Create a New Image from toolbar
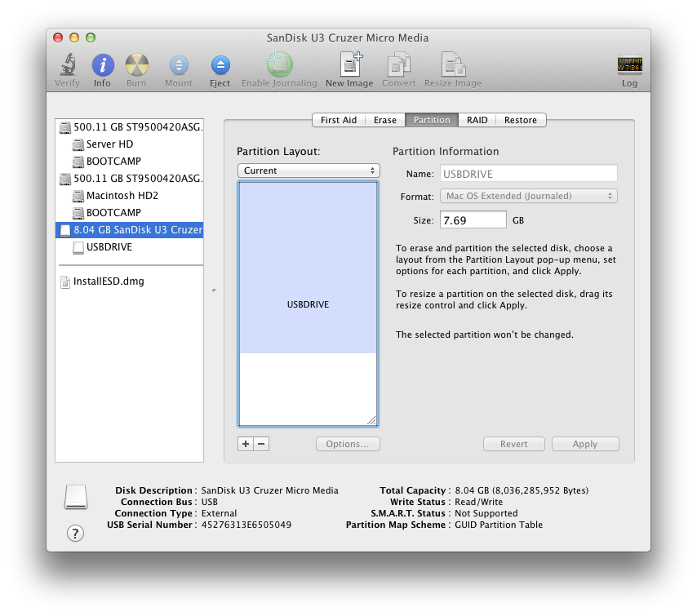The width and height of the screenshot is (697, 616). tap(348, 65)
